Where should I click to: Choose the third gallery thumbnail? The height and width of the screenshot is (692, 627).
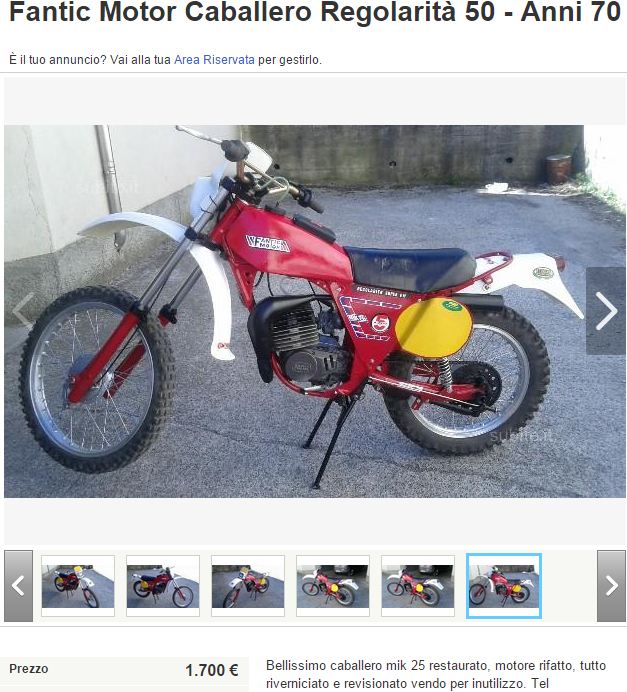click(248, 586)
